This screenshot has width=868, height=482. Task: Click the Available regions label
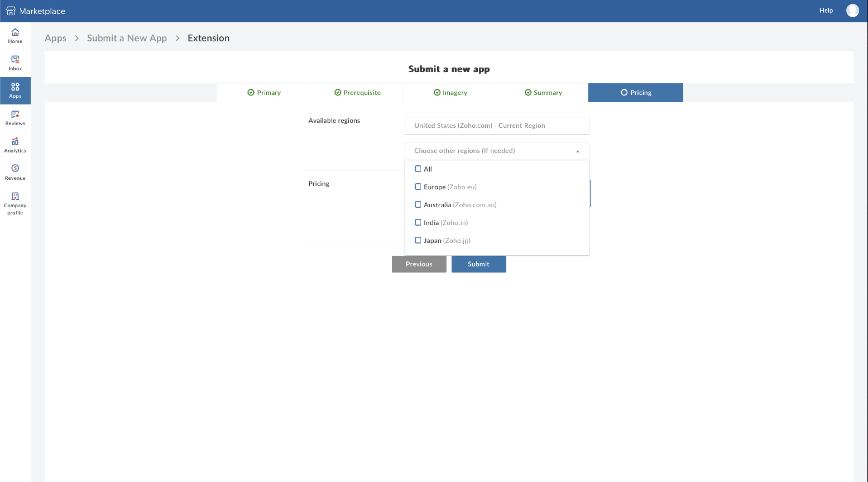point(334,120)
